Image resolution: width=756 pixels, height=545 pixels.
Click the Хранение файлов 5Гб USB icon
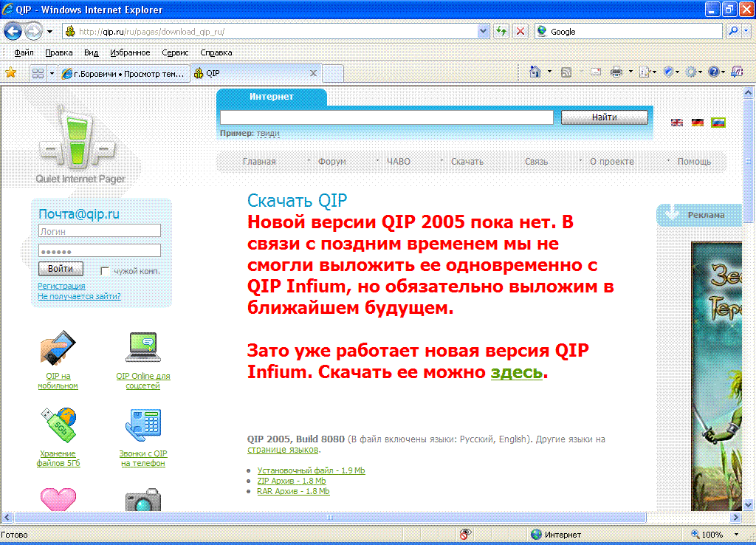pos(58,425)
